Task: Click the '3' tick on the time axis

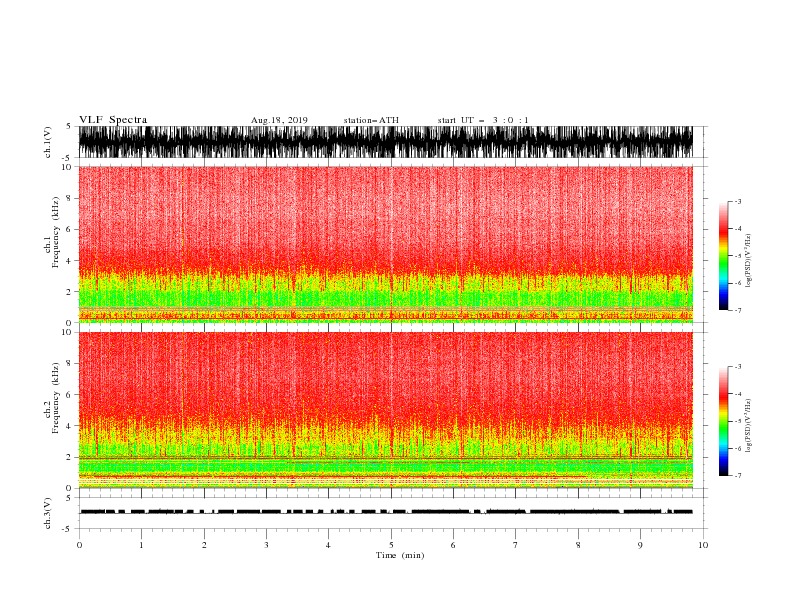Action: [267, 545]
